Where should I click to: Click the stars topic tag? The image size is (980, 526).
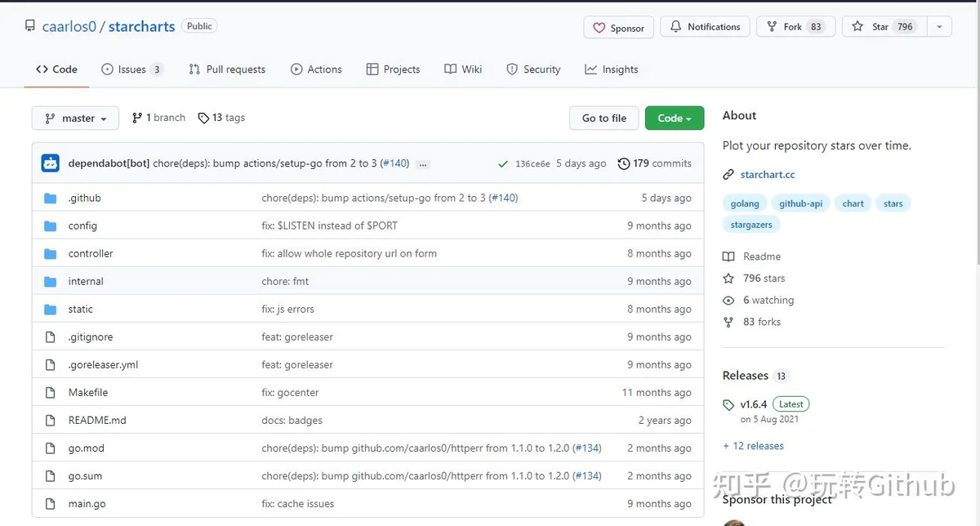[893, 203]
